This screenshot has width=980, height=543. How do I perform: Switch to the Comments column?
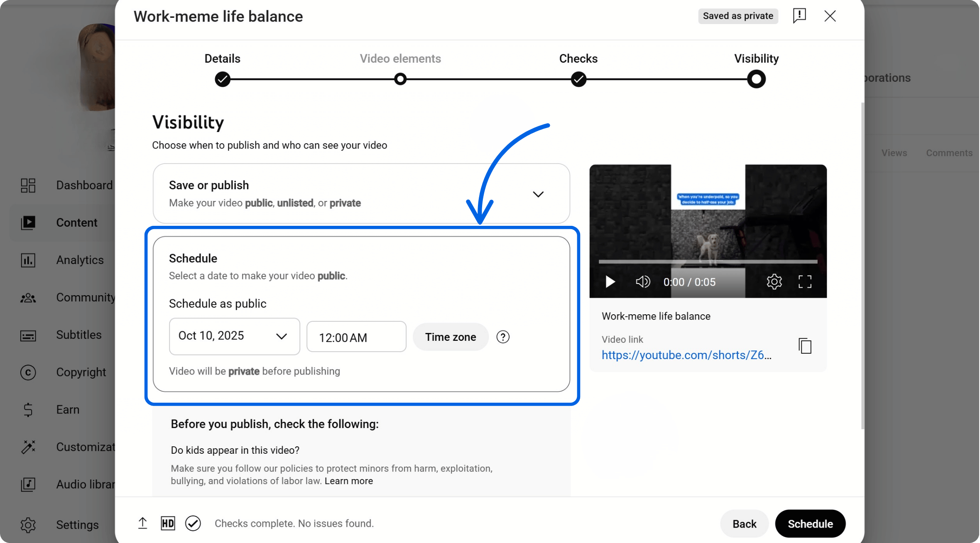click(x=949, y=153)
